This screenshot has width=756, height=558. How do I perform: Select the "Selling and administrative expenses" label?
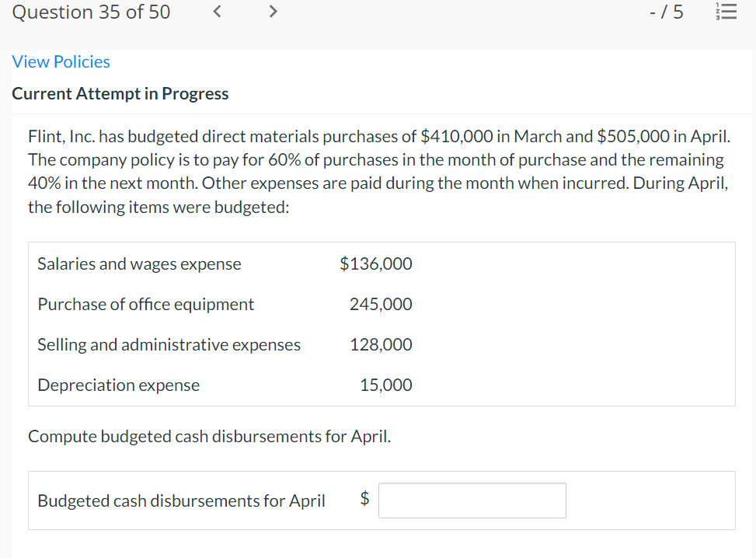coord(169,345)
